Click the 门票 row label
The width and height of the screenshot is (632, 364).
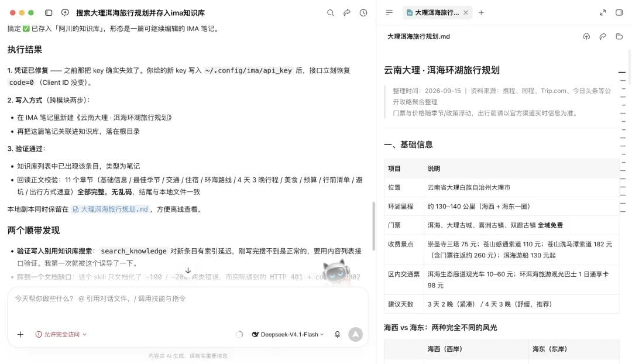coord(394,225)
